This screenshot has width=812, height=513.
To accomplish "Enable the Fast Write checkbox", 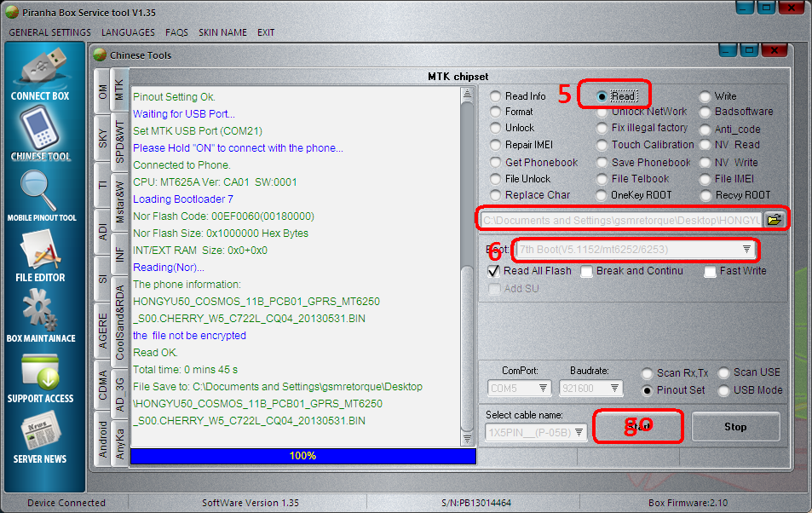I will tap(711, 271).
